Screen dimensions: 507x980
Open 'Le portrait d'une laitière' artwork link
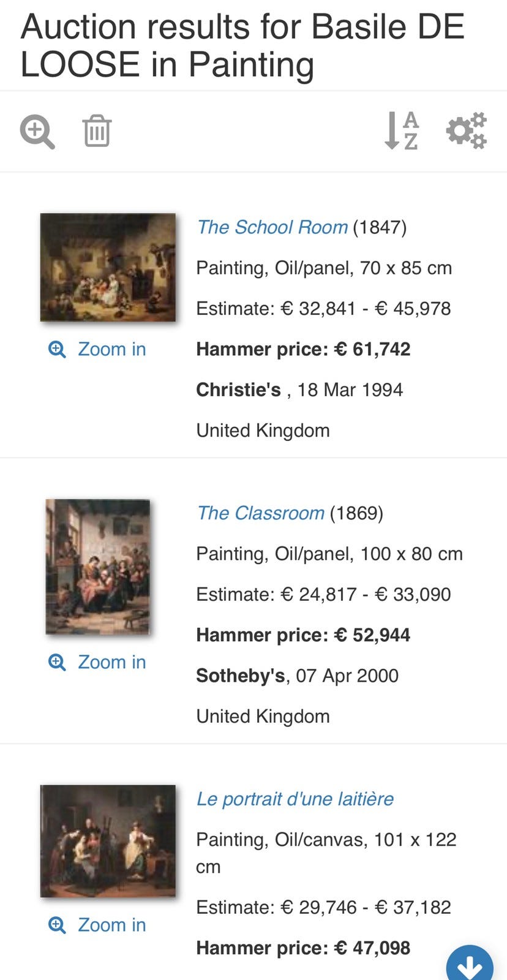[x=295, y=799]
